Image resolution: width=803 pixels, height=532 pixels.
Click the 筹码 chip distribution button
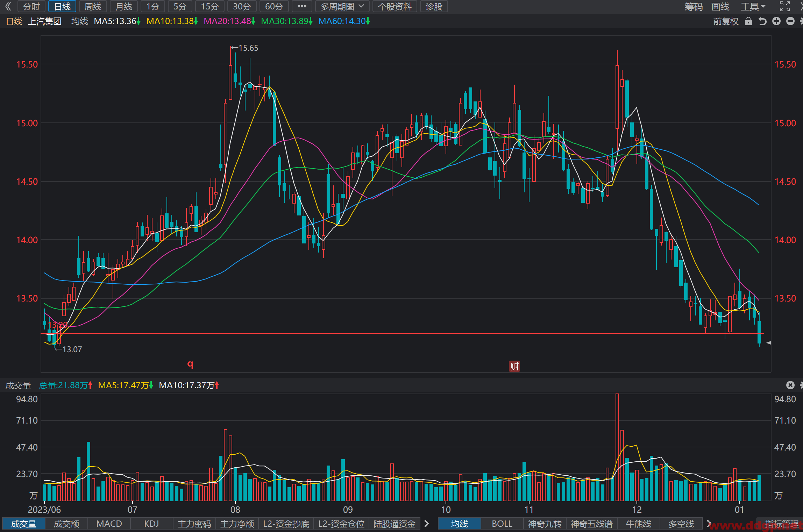694,6
